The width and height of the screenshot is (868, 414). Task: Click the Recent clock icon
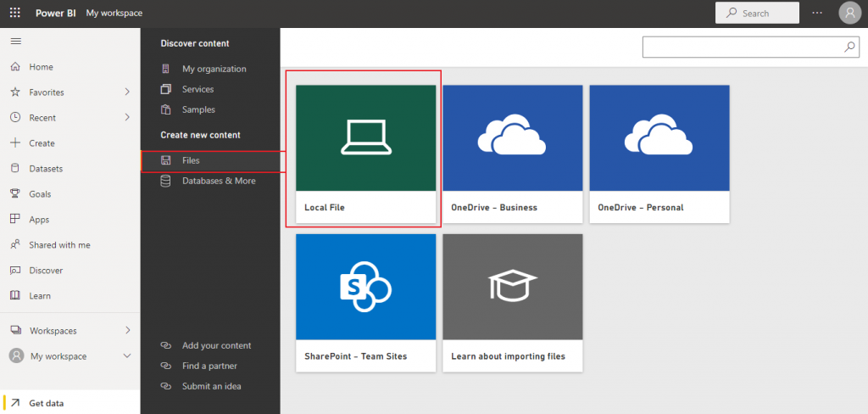click(x=15, y=117)
